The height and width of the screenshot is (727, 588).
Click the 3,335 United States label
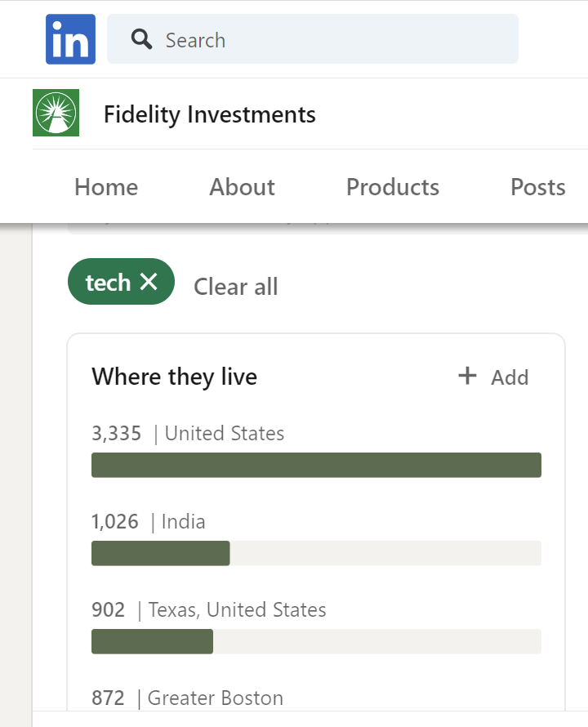(x=188, y=434)
